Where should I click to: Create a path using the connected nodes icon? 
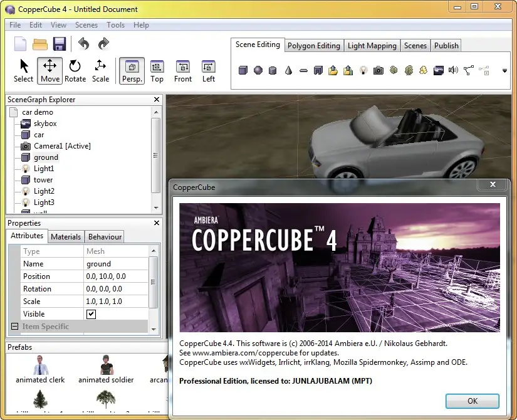click(469, 70)
